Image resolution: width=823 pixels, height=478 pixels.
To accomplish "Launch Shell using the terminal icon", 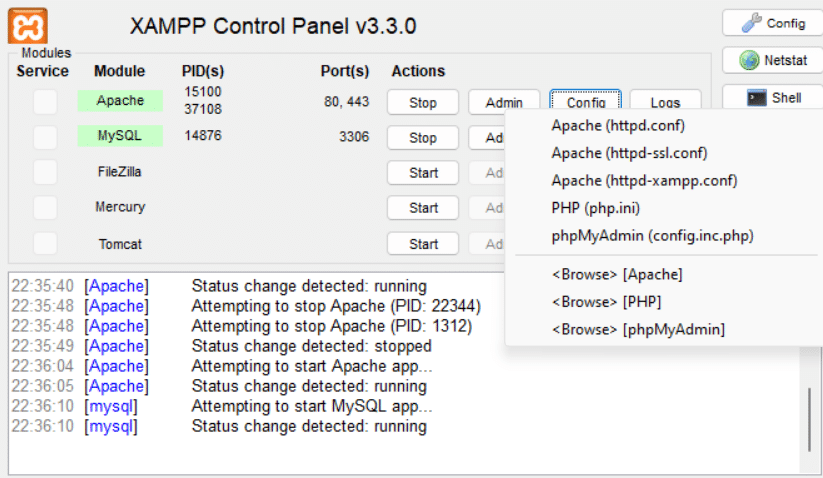I will coord(774,98).
